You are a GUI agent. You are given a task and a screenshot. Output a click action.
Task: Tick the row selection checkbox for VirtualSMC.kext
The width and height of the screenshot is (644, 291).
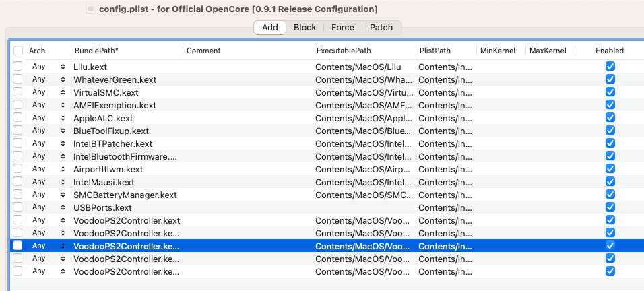pos(18,92)
